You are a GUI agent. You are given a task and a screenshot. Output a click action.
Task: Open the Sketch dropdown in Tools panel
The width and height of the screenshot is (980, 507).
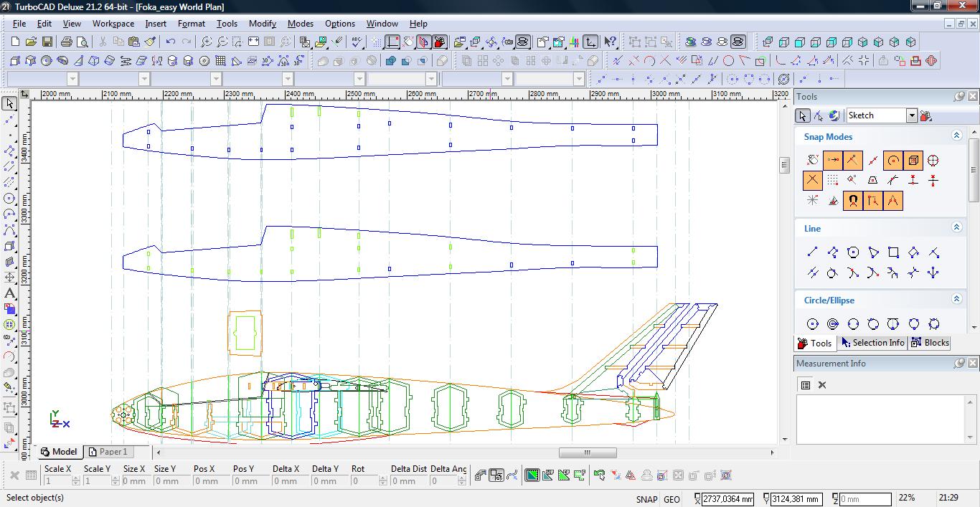click(x=911, y=115)
